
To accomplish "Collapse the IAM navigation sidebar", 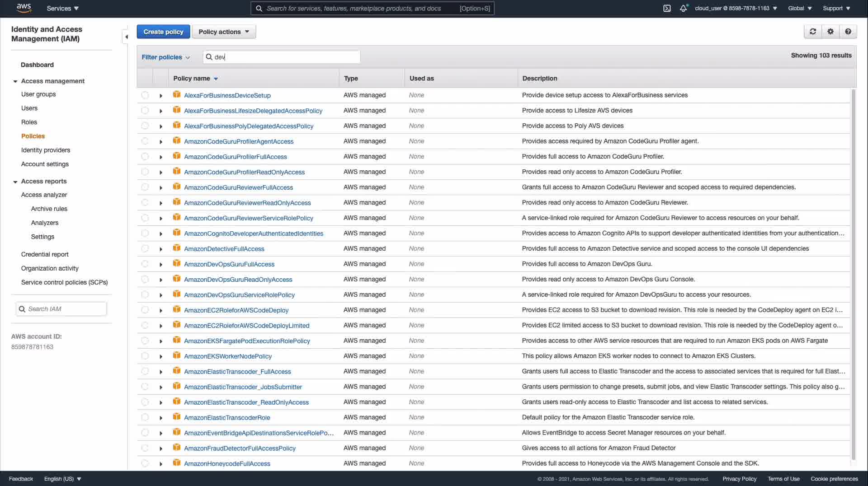I will tap(126, 37).
